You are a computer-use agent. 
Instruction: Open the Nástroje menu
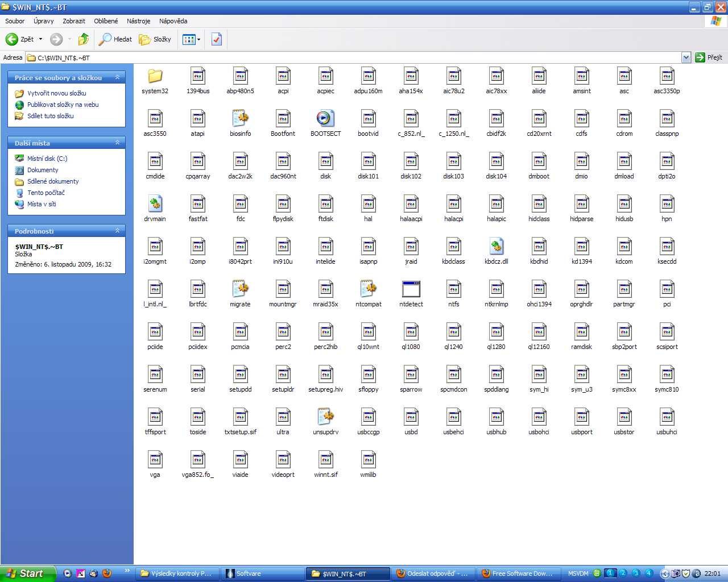pyautogui.click(x=138, y=21)
